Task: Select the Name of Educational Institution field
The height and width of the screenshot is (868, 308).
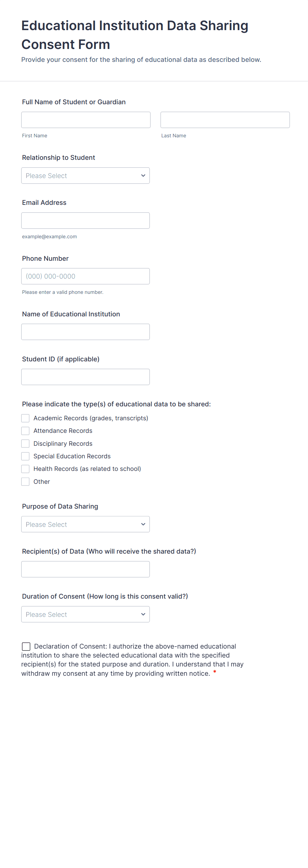Action: [85, 332]
